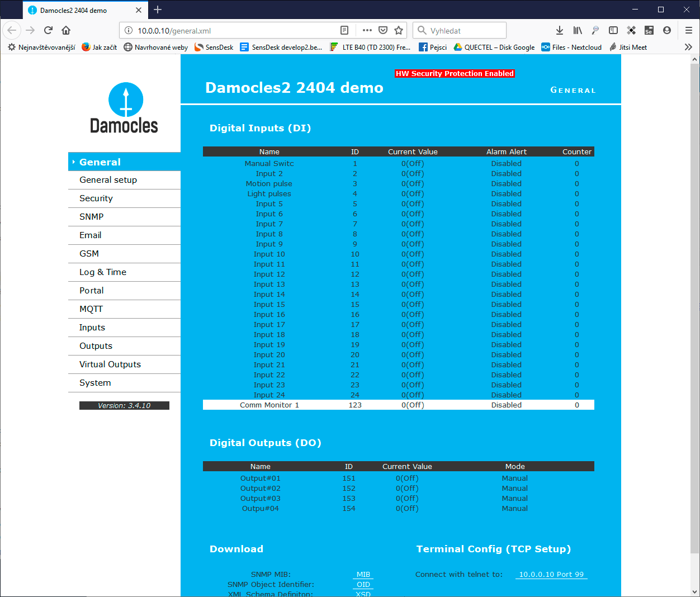Click the Comm Monitor 1 row name
Screen dimensions: 700x597
point(269,405)
